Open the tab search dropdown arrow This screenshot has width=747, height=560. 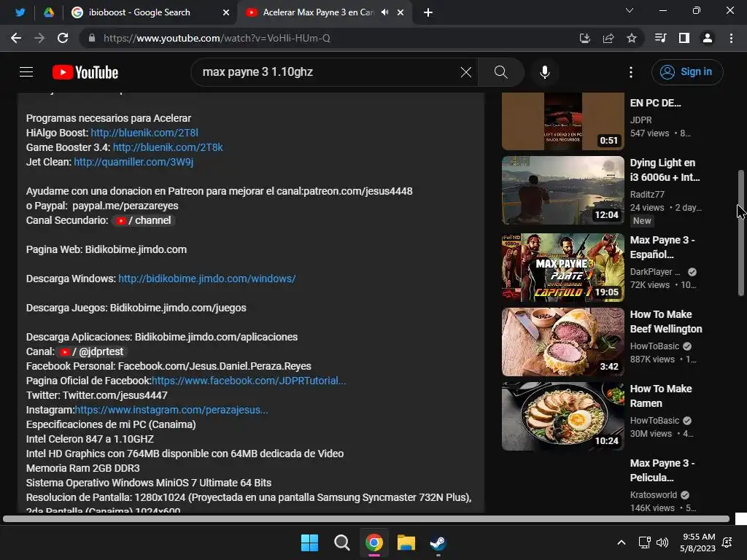tap(630, 10)
